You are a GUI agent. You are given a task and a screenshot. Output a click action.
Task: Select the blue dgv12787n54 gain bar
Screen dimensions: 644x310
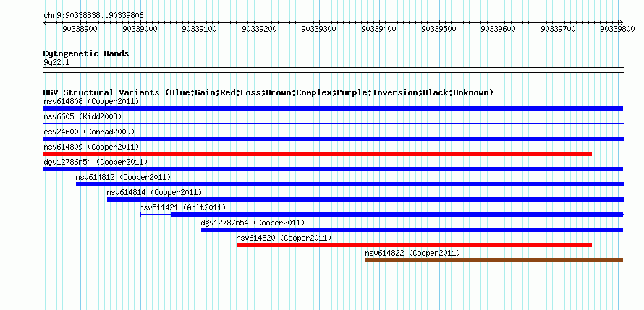pyautogui.click(x=412, y=230)
